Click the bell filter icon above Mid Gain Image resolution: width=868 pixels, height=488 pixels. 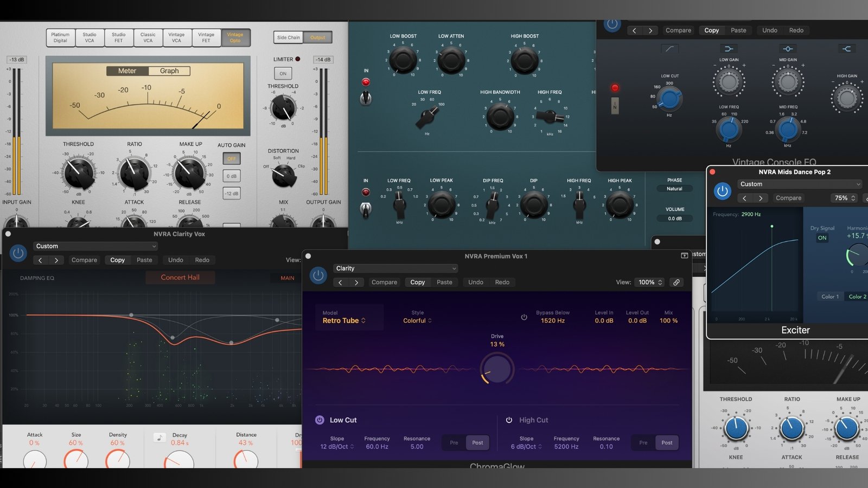(x=788, y=49)
